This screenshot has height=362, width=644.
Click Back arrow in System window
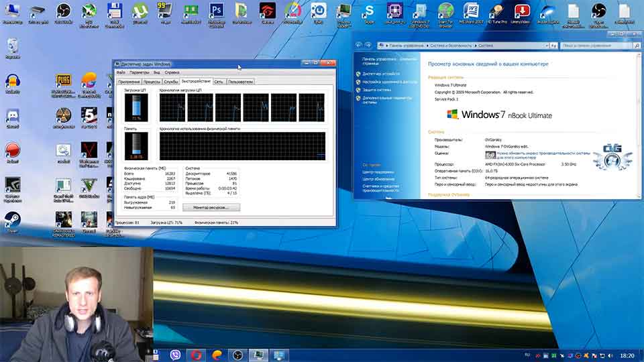(359, 45)
